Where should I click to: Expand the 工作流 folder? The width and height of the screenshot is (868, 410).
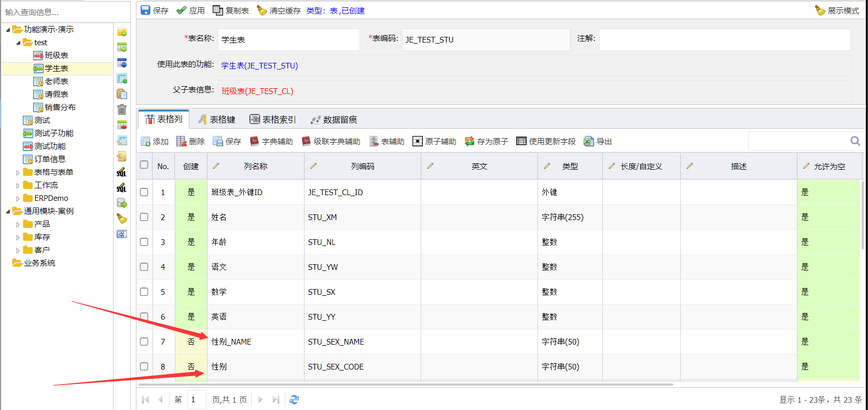[x=18, y=185]
